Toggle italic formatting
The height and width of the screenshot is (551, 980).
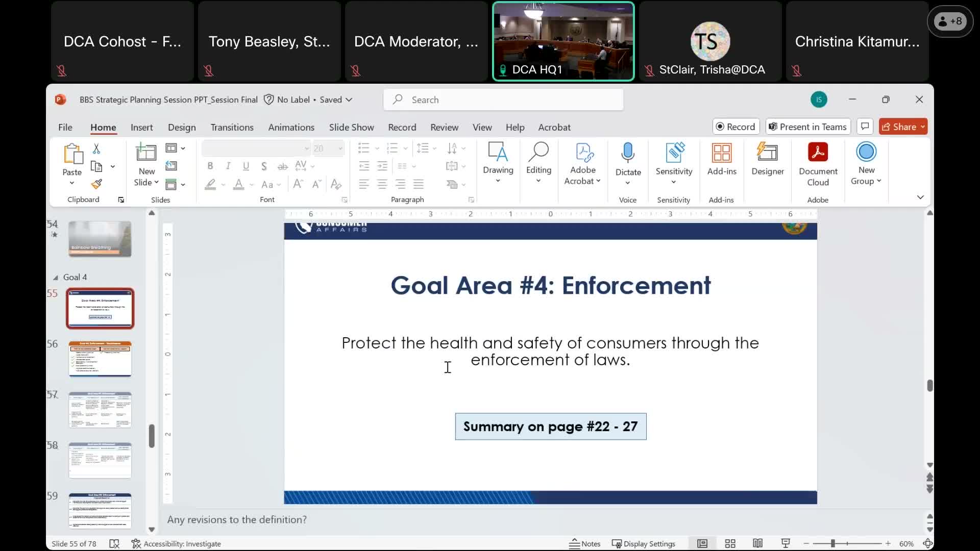tap(228, 166)
